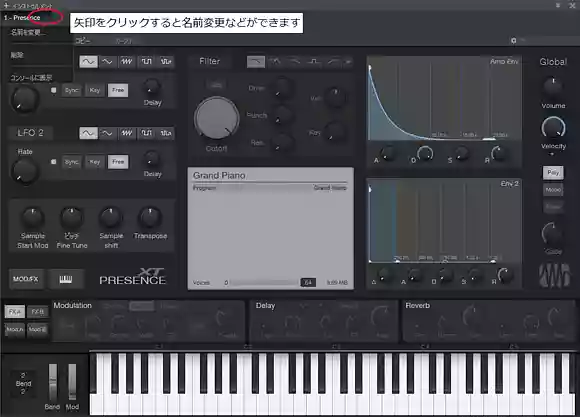Click the Bend pitch wheel
The height and width of the screenshot is (417, 580).
click(x=53, y=382)
